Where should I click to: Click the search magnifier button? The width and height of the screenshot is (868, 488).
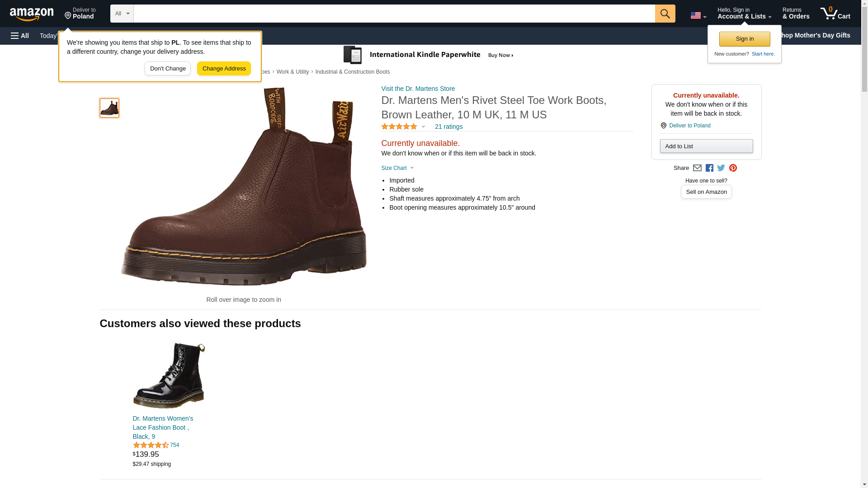[x=665, y=14]
